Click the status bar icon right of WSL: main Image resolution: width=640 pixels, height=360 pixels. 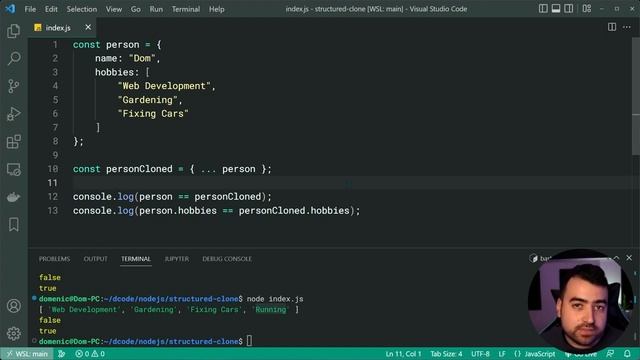click(x=62, y=354)
